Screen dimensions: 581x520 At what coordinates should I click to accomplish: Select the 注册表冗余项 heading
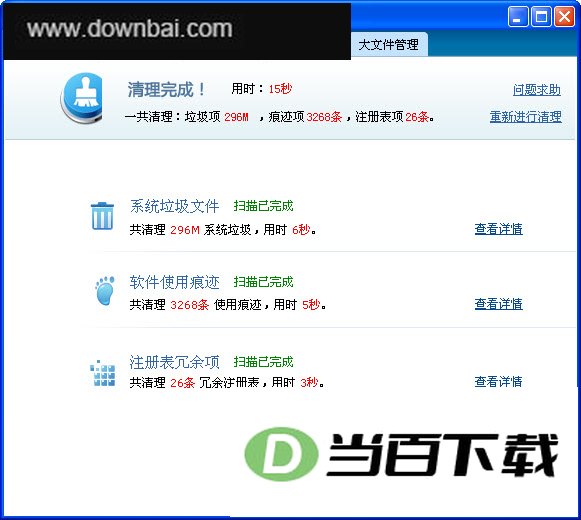coord(175,362)
